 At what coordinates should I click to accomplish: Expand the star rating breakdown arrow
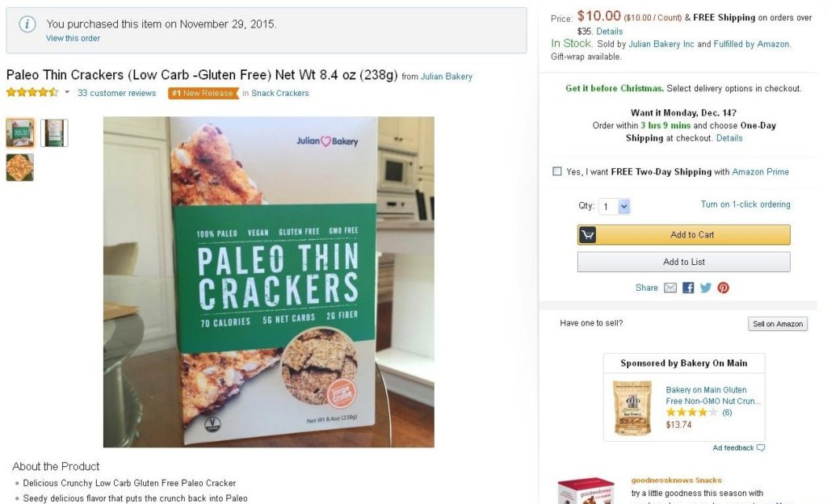tap(67, 93)
